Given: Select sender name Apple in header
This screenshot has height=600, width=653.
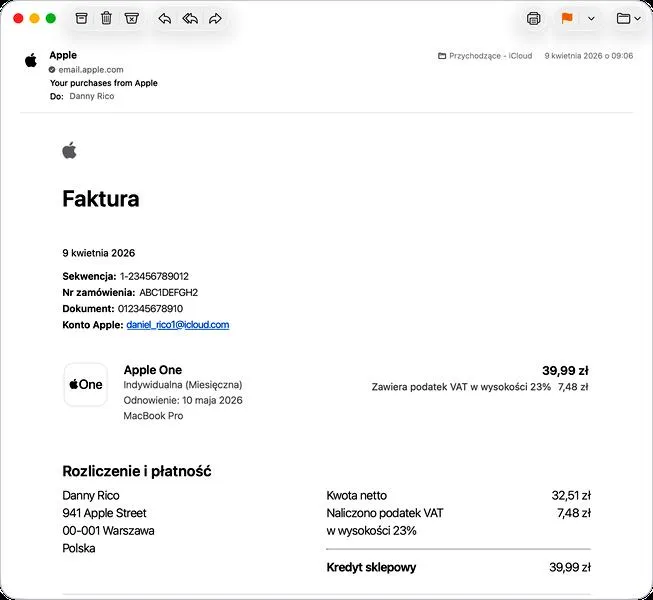Looking at the screenshot, I should [x=63, y=55].
